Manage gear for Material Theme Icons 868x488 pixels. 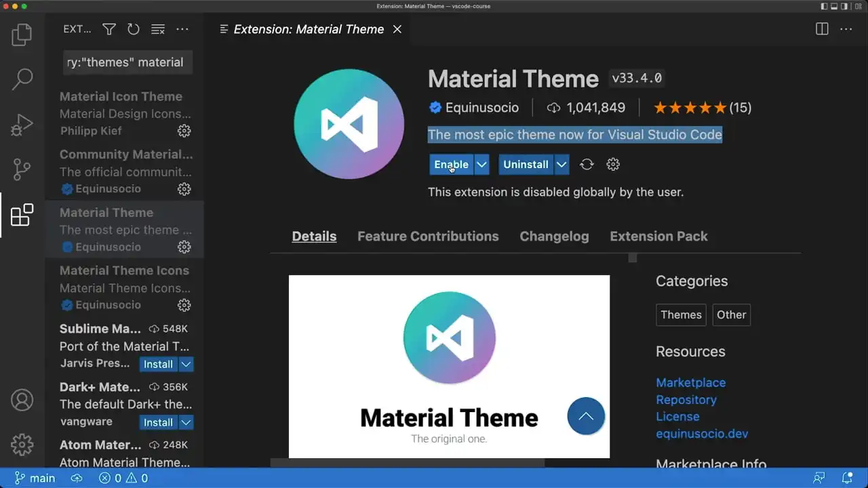pos(184,305)
